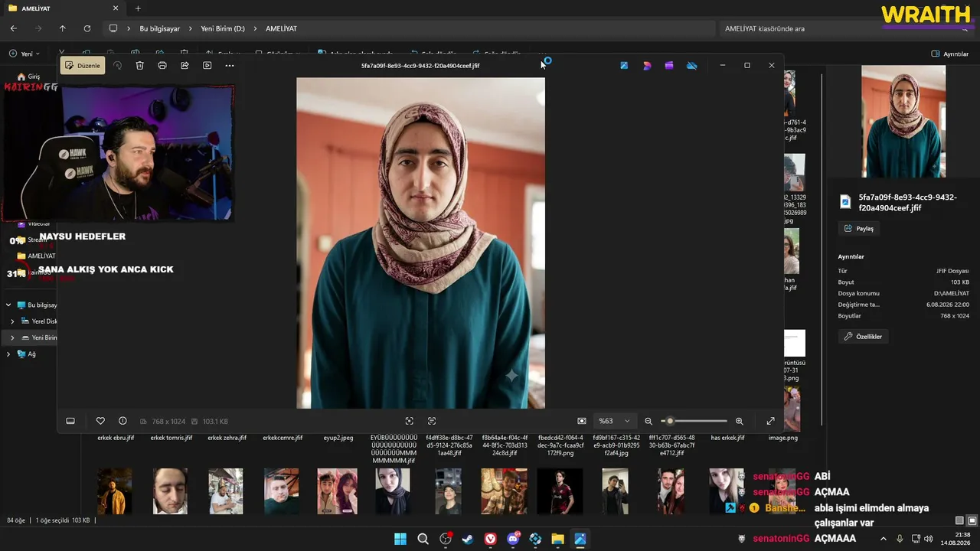Open the Clipchamp icon in Photos title bar
The width and height of the screenshot is (980, 551).
669,66
